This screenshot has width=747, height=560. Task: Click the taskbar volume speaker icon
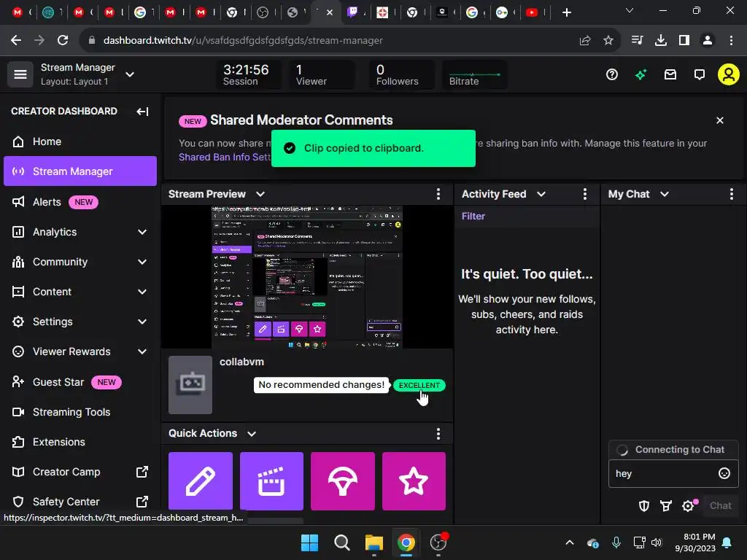657,542
